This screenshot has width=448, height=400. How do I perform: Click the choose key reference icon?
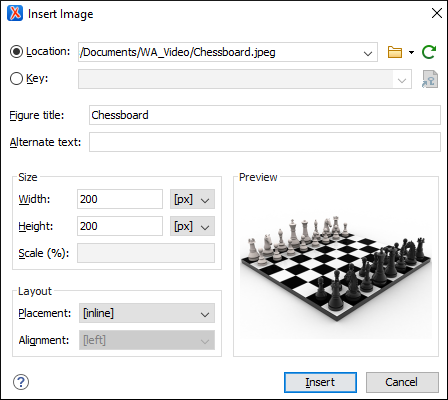430,79
